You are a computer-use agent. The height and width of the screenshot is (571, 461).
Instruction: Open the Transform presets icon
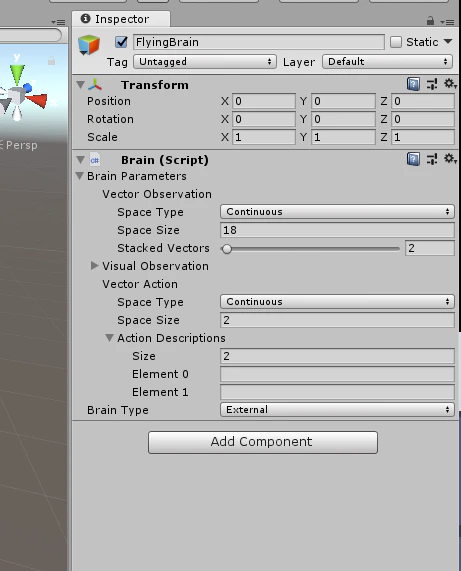tap(432, 84)
